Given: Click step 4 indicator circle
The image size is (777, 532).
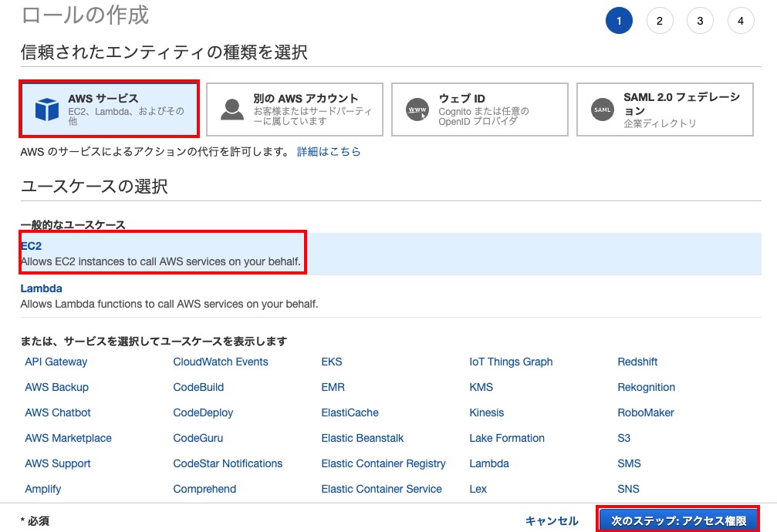Looking at the screenshot, I should pyautogui.click(x=741, y=20).
